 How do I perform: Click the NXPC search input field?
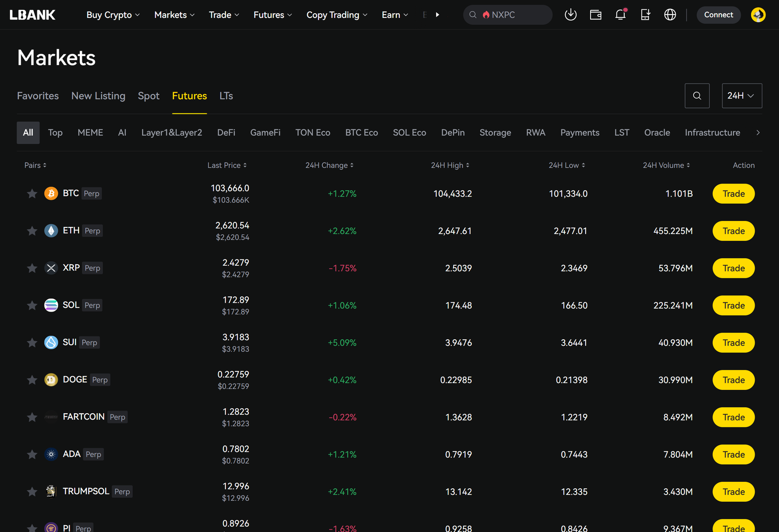click(x=511, y=15)
